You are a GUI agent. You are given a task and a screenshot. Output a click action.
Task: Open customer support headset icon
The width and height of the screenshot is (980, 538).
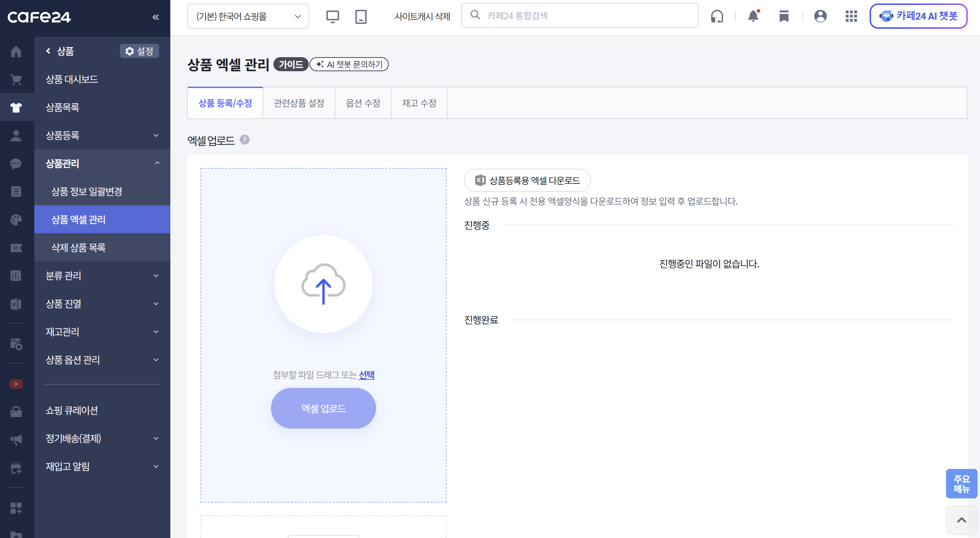tap(717, 16)
